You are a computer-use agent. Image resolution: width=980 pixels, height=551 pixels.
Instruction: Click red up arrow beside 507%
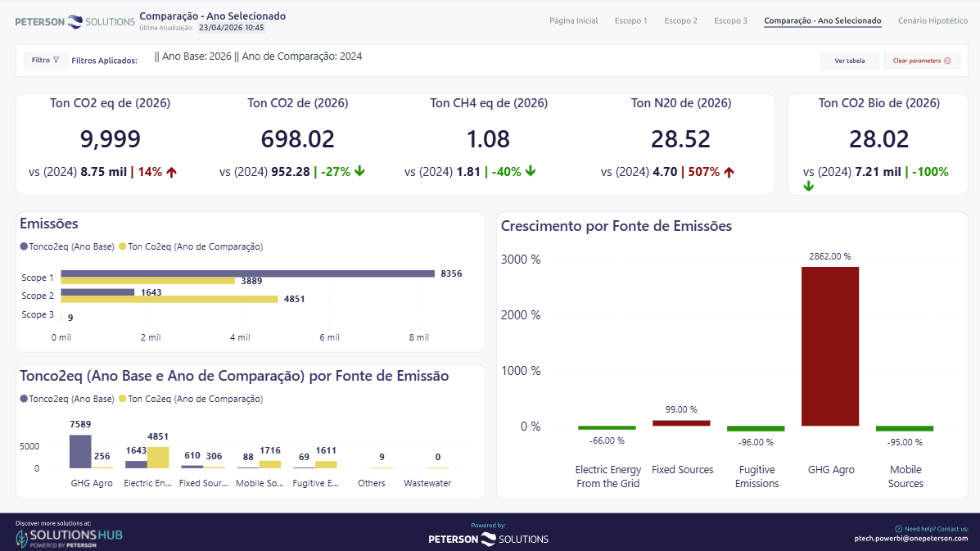(x=729, y=172)
